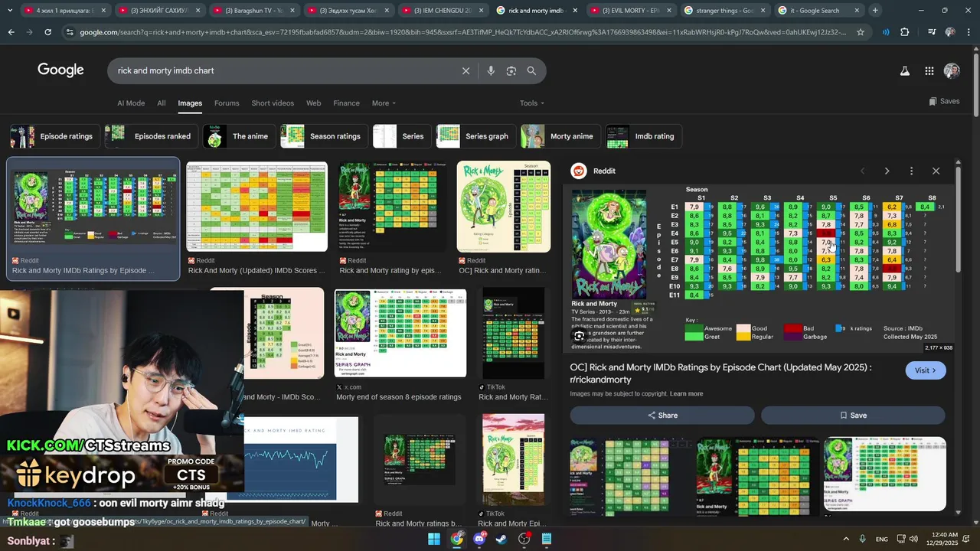The image size is (980, 551).
Task: Open the Tools dropdown
Action: [532, 103]
